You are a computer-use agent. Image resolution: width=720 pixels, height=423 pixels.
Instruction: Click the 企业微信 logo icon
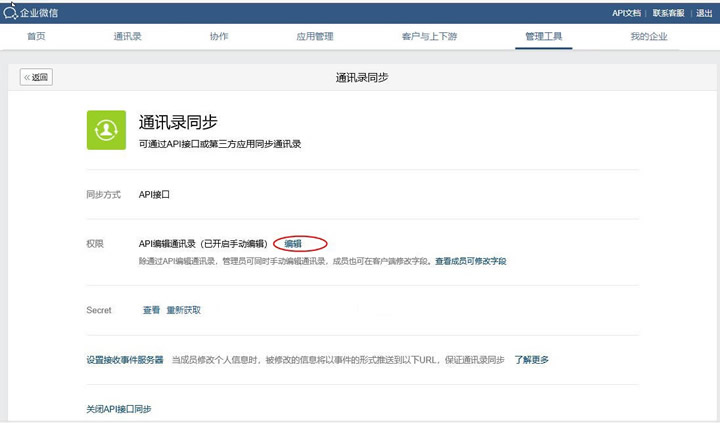11,13
